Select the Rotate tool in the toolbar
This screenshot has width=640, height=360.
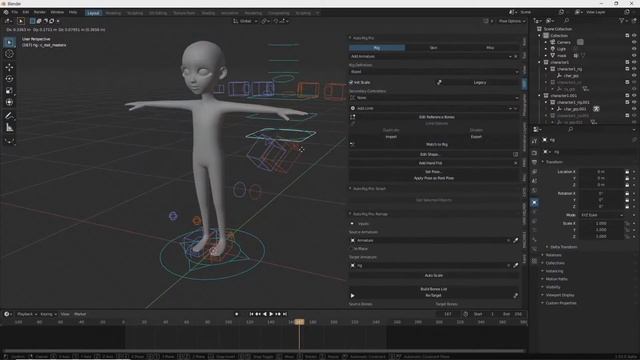pyautogui.click(x=9, y=79)
